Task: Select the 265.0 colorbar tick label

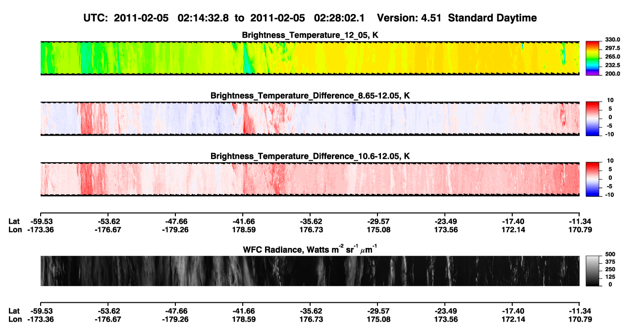Action: [613, 57]
